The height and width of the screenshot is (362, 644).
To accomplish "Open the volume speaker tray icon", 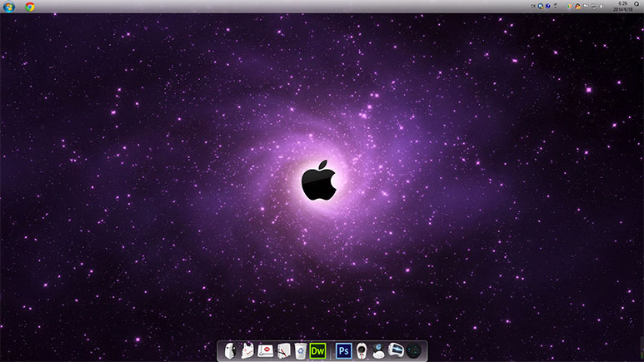I will coord(601,6).
